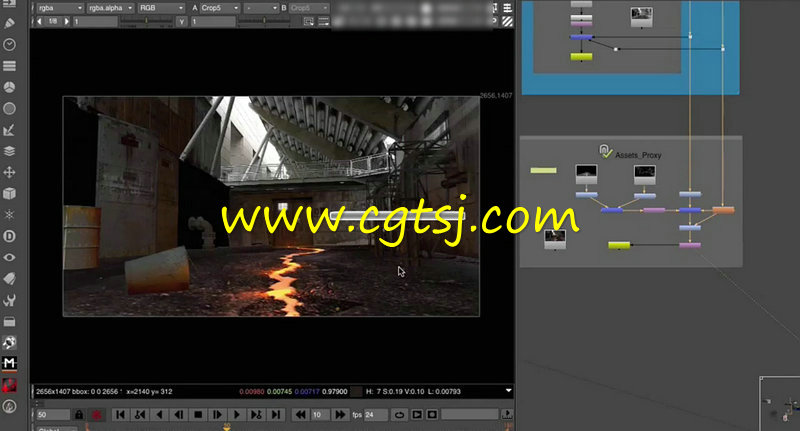Toggle the Y luminance gamma button
Image resolution: width=800 pixels, height=431 pixels.
[181, 21]
